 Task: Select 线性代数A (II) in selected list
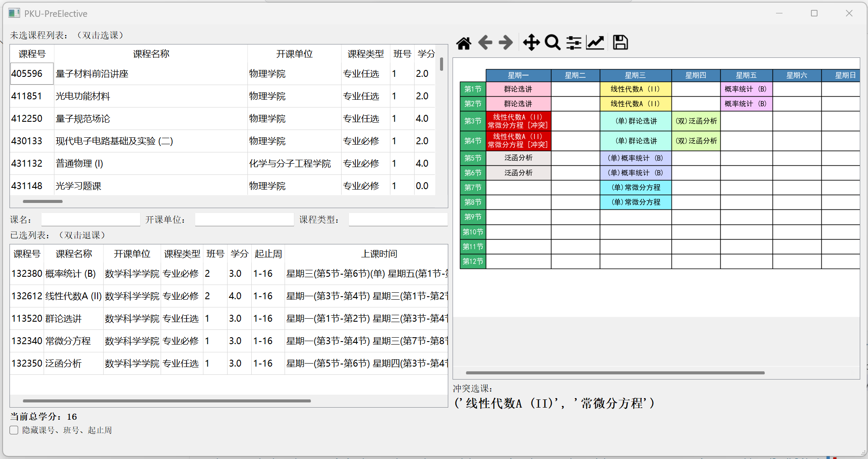pos(229,296)
